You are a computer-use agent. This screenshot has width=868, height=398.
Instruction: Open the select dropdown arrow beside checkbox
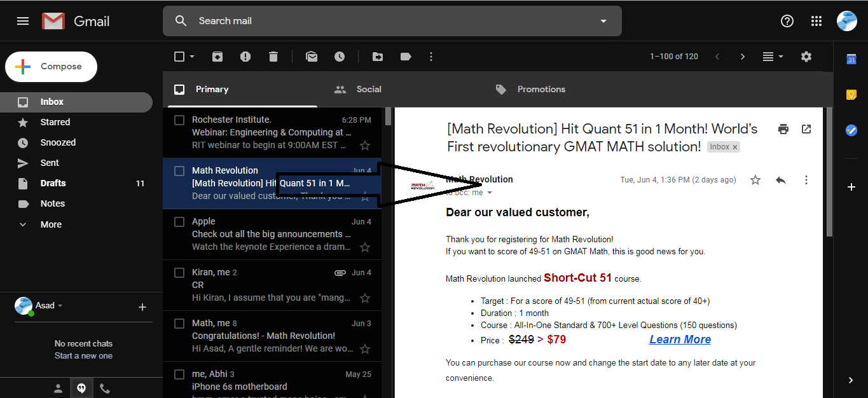tap(192, 57)
